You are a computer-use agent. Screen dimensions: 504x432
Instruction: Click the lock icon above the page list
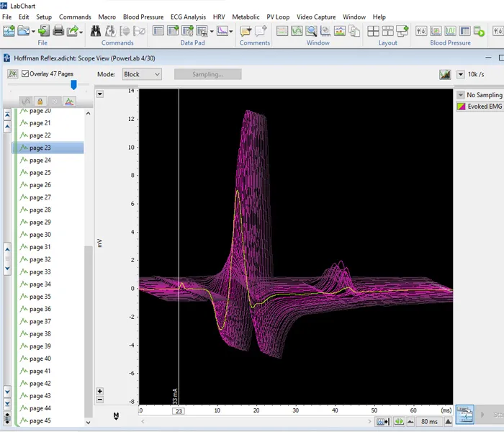(x=40, y=102)
